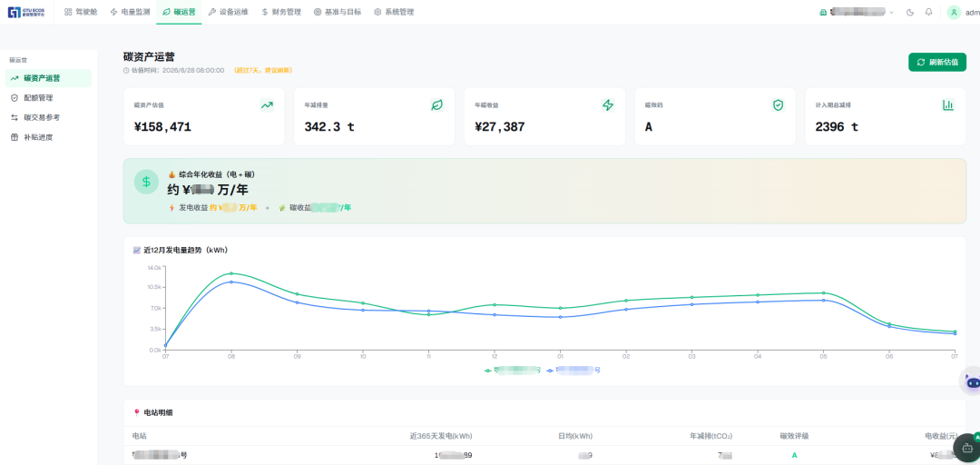Go to 电量监测 in top navigation
The width and height of the screenshot is (980, 465).
coord(130,12)
